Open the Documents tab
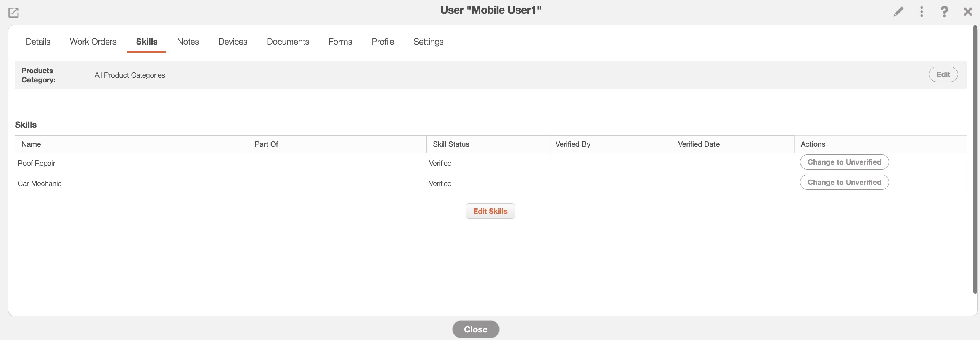The image size is (980, 340). coord(288,42)
